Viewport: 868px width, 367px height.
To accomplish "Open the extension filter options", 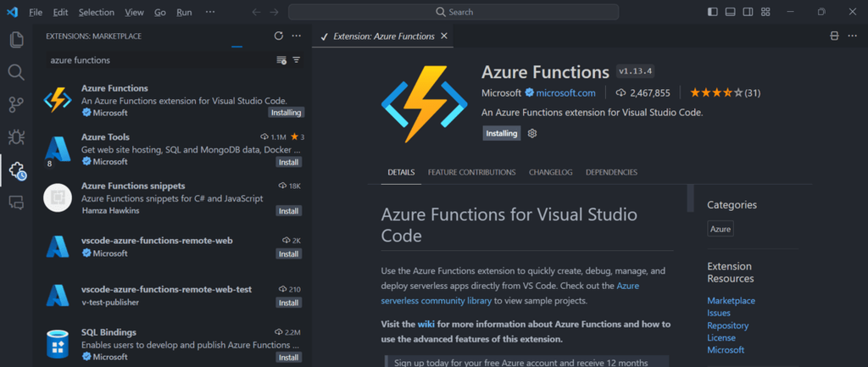I will click(x=297, y=60).
